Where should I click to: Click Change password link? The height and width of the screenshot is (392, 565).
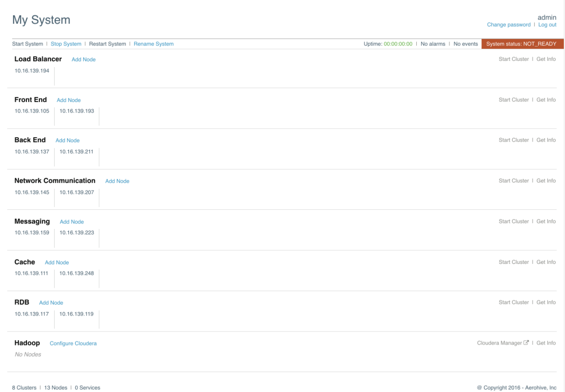point(508,25)
